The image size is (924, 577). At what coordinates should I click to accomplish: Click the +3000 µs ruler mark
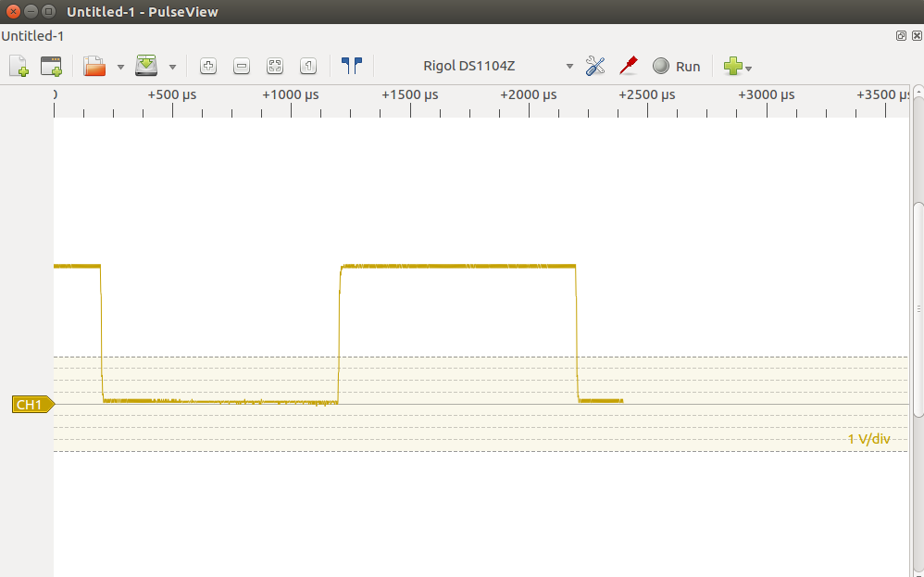tap(766, 94)
